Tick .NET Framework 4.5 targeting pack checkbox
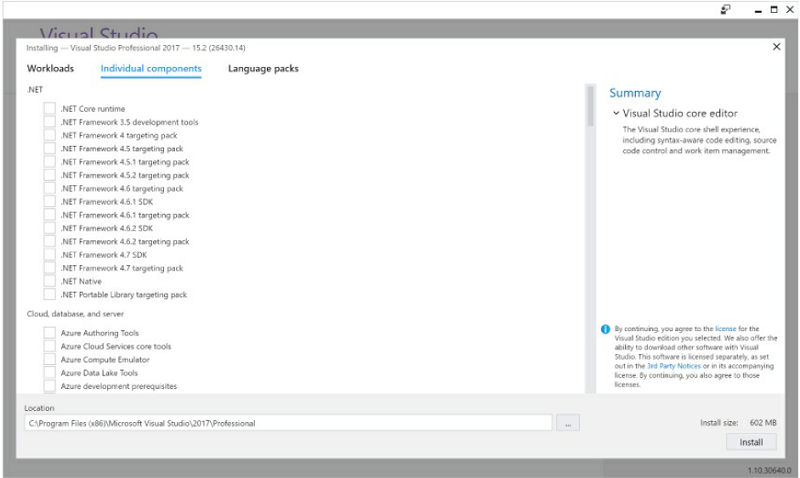This screenshot has width=800, height=478. click(49, 148)
